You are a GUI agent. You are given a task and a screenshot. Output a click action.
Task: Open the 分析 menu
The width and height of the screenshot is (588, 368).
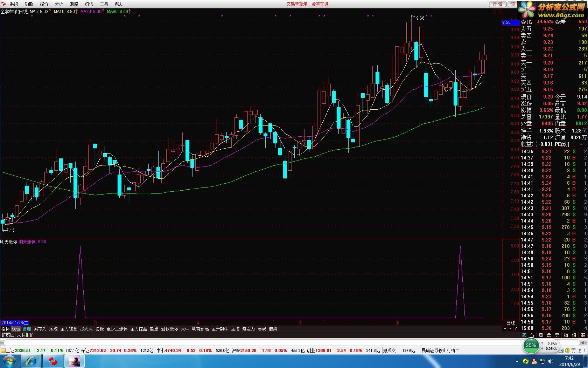coord(59,4)
